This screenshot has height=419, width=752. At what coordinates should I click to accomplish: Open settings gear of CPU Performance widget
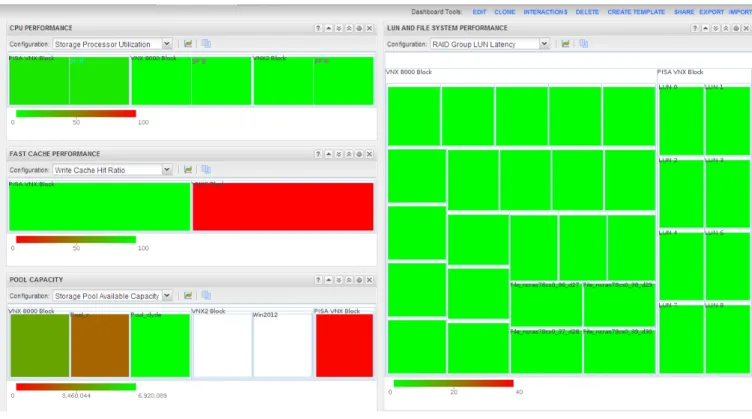pos(359,28)
